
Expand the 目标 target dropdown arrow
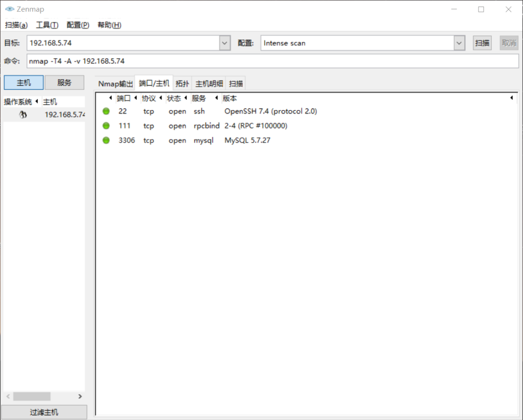[x=225, y=43]
